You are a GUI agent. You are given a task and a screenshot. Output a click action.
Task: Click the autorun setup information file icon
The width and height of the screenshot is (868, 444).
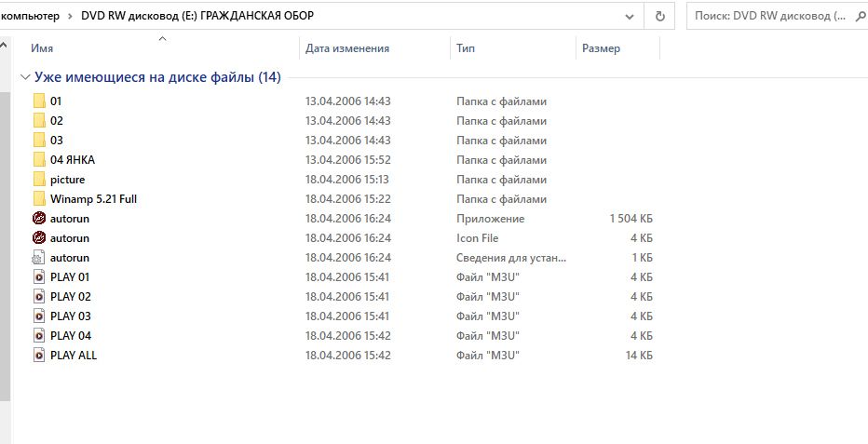39,258
